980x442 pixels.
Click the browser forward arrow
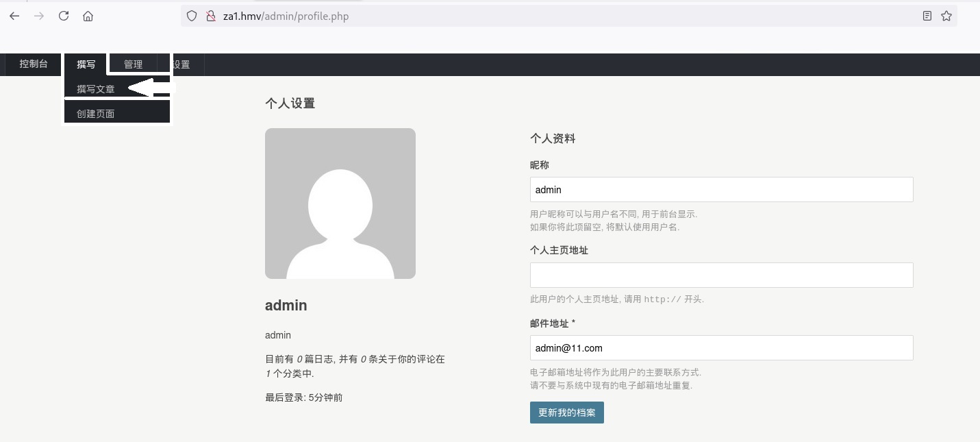point(39,16)
